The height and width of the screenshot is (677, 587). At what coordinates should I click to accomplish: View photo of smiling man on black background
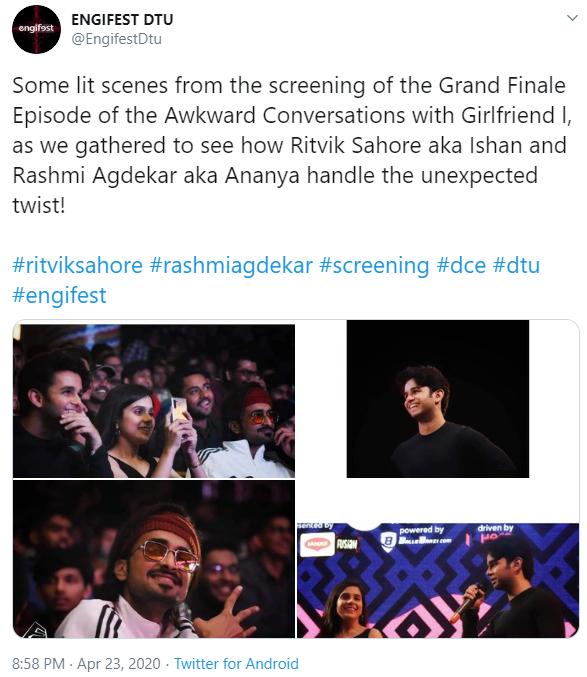coord(438,399)
